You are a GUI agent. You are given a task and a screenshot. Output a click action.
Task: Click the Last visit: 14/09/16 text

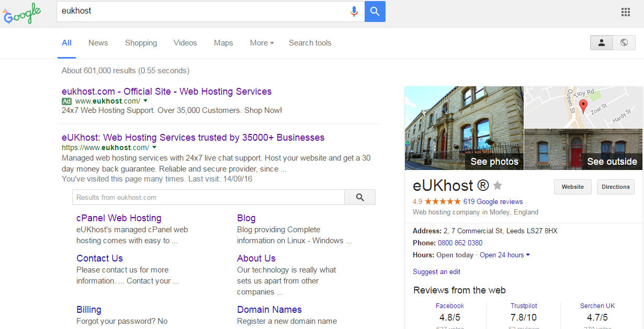tap(220, 179)
